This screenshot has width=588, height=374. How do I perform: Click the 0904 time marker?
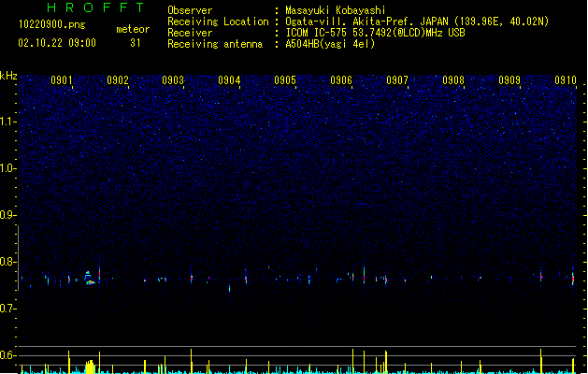tap(229, 80)
